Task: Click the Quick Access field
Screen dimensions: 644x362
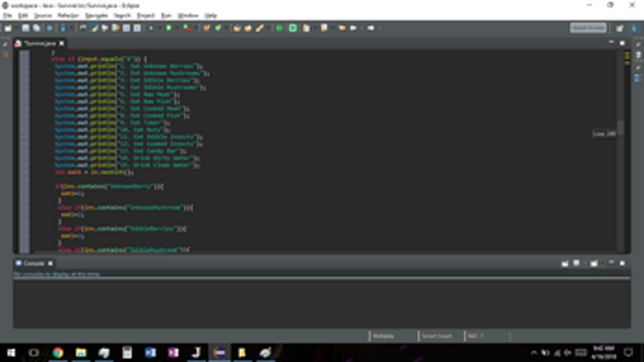Action: pos(588,28)
